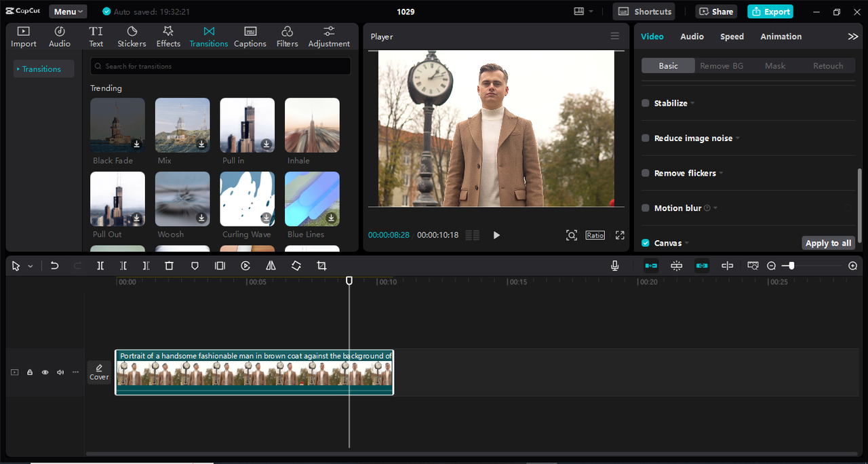868x464 pixels.
Task: Show more inspector tabs chevron
Action: click(853, 37)
